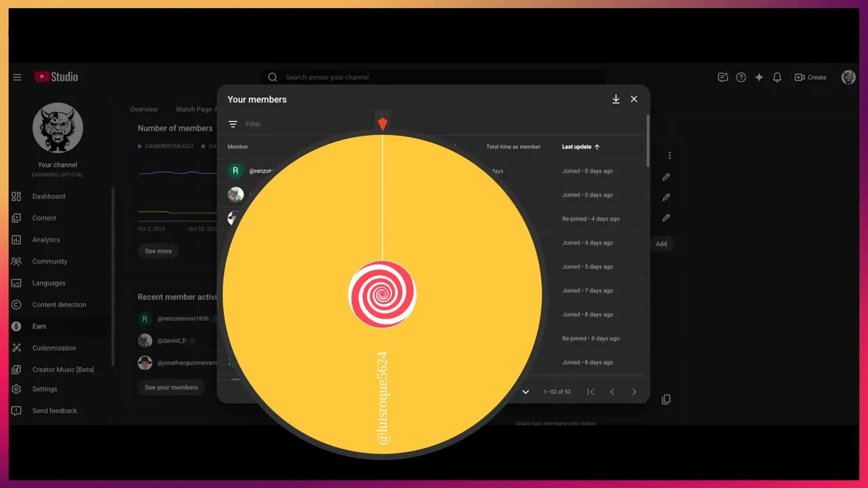This screenshot has height=488, width=868.
Task: Click the Re-joined • 4 days ago row
Action: pyautogui.click(x=591, y=219)
